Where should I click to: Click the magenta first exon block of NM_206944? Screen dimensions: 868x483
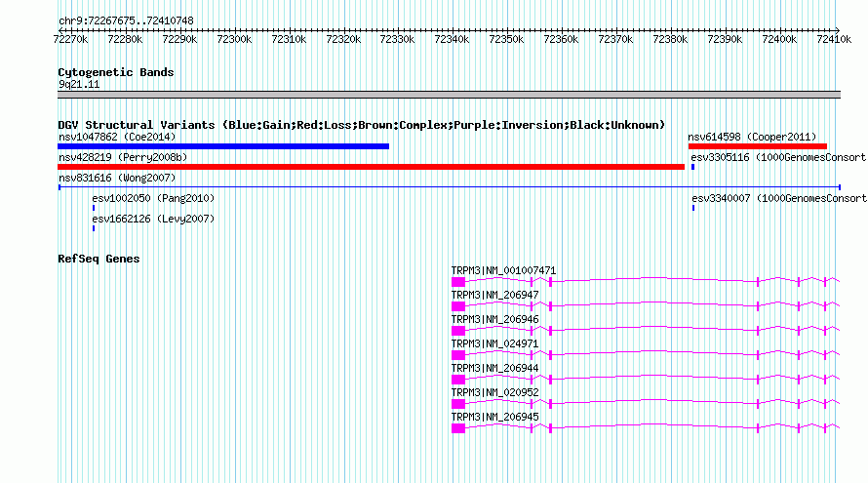pos(457,380)
